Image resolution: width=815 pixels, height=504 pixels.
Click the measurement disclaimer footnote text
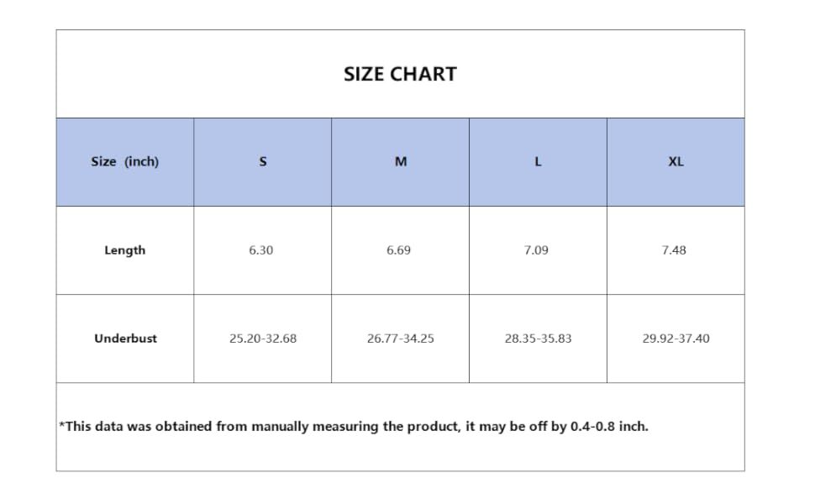point(354,427)
